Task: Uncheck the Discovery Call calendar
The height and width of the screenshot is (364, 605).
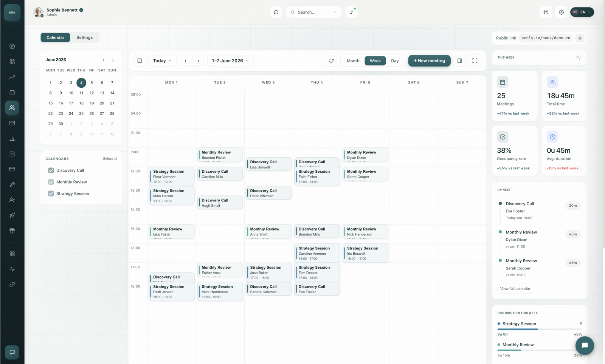Action: (x=51, y=170)
